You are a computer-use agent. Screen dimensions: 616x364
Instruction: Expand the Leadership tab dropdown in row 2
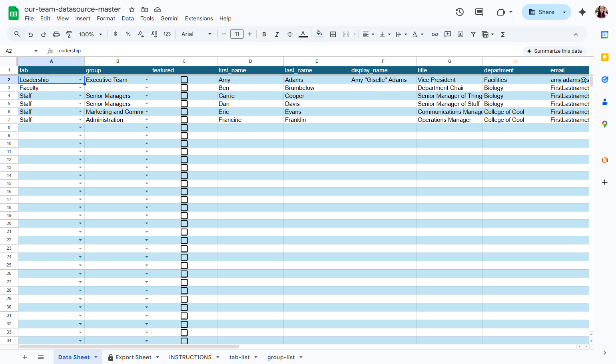tap(80, 80)
